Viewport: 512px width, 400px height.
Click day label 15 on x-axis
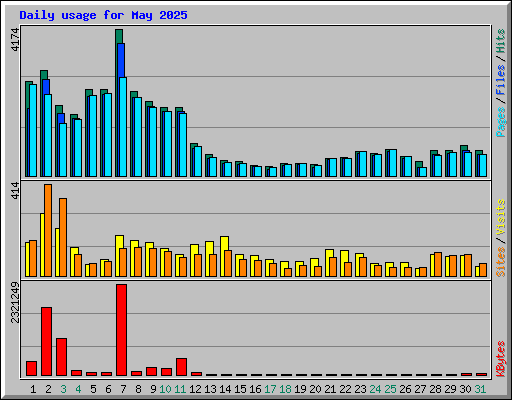240,389
